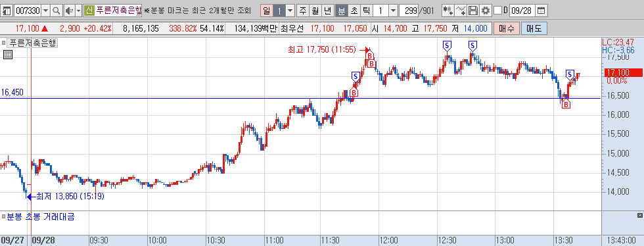Click the 매수 buy button
The height and width of the screenshot is (246, 644).
click(x=507, y=28)
